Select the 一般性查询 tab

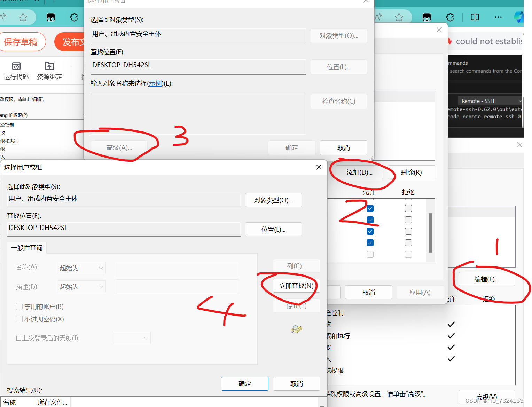coord(27,248)
